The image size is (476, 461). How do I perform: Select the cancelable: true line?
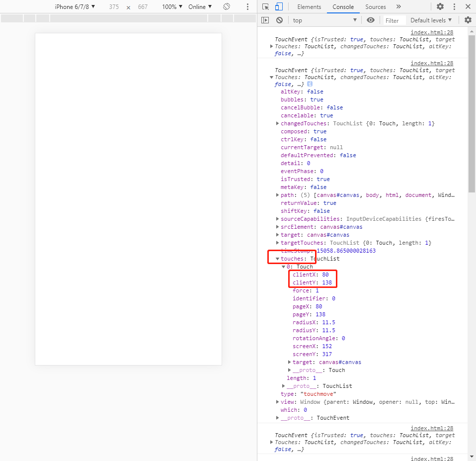[307, 115]
